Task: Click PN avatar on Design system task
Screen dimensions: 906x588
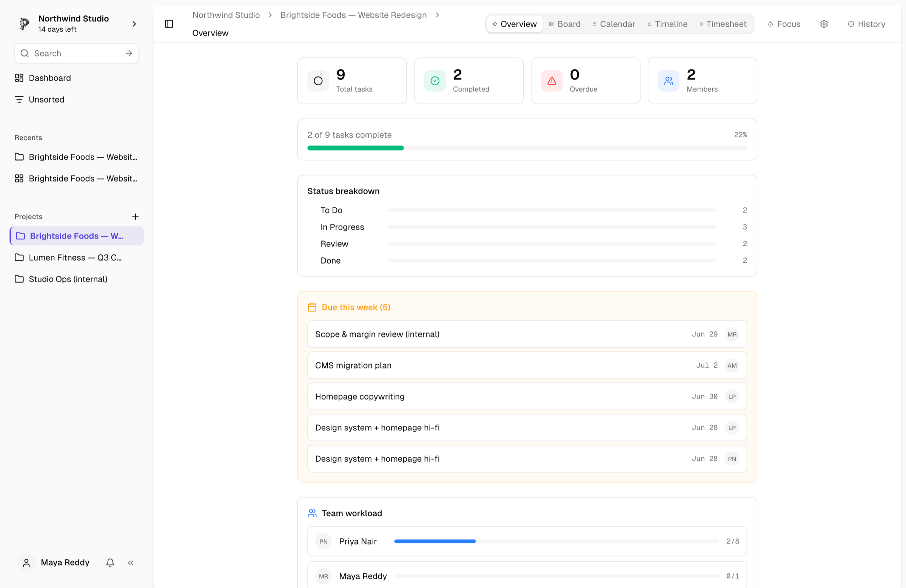Action: click(732, 459)
